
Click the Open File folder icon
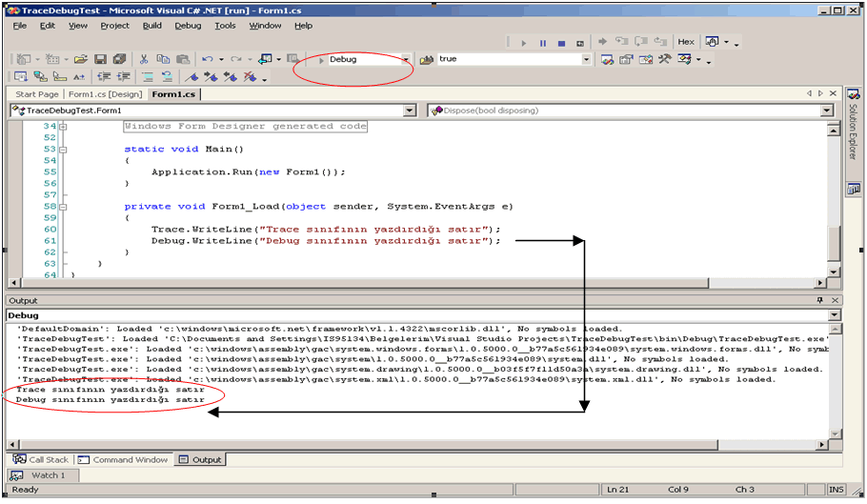81,59
